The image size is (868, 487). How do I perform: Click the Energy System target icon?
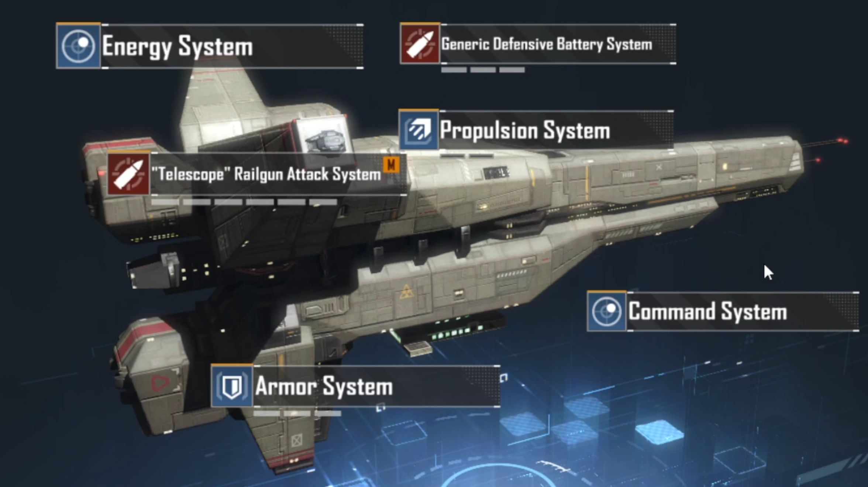pyautogui.click(x=78, y=46)
